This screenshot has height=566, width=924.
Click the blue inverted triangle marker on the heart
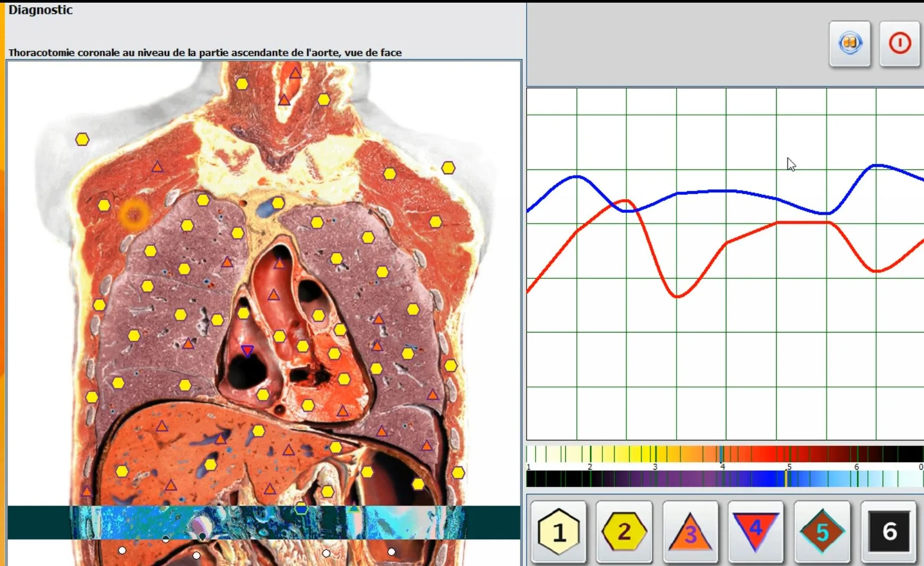pos(247,351)
